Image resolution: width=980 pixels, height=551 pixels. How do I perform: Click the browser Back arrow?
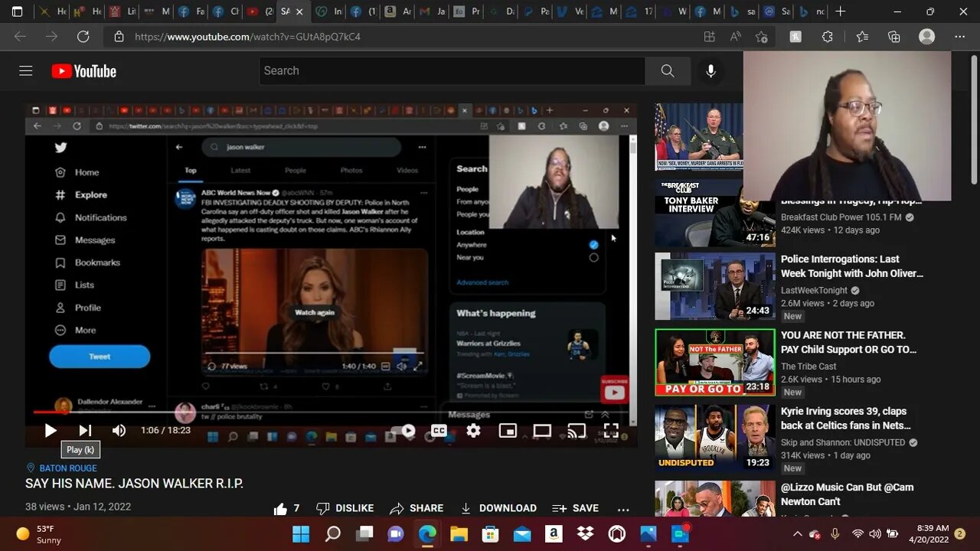20,37
